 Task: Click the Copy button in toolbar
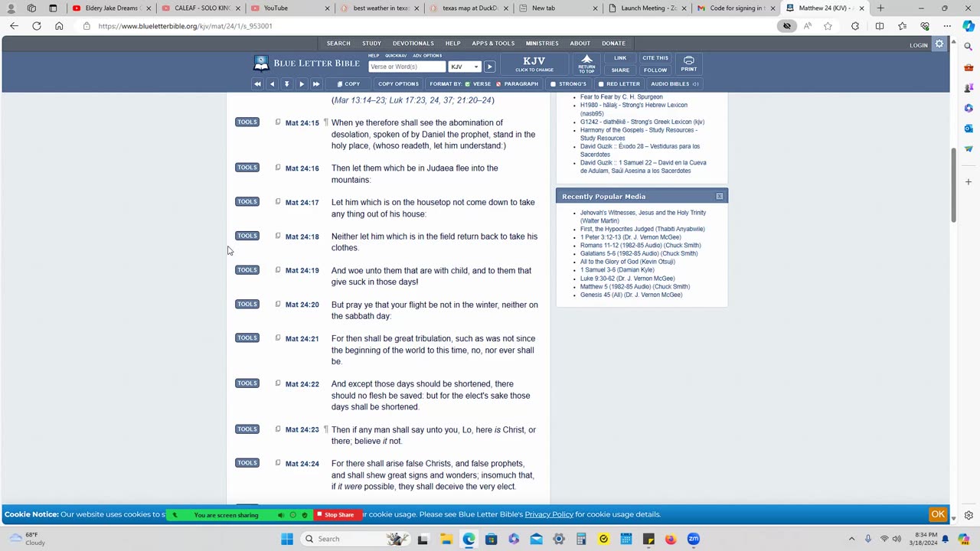(x=348, y=83)
